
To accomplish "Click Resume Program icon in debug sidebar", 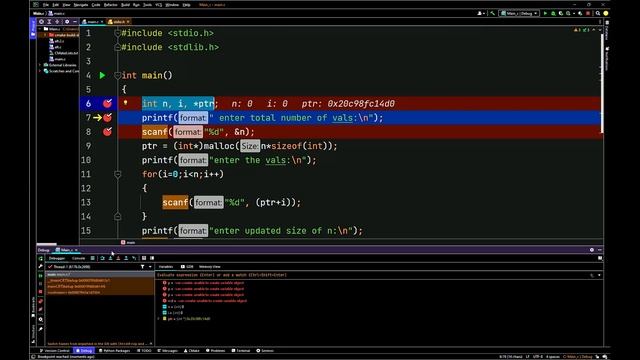I will [40, 276].
